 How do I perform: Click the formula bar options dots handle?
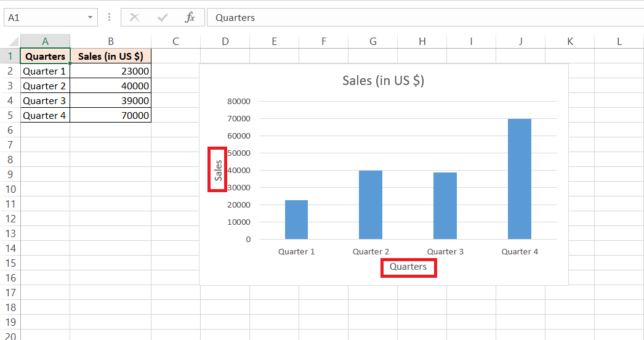click(109, 17)
